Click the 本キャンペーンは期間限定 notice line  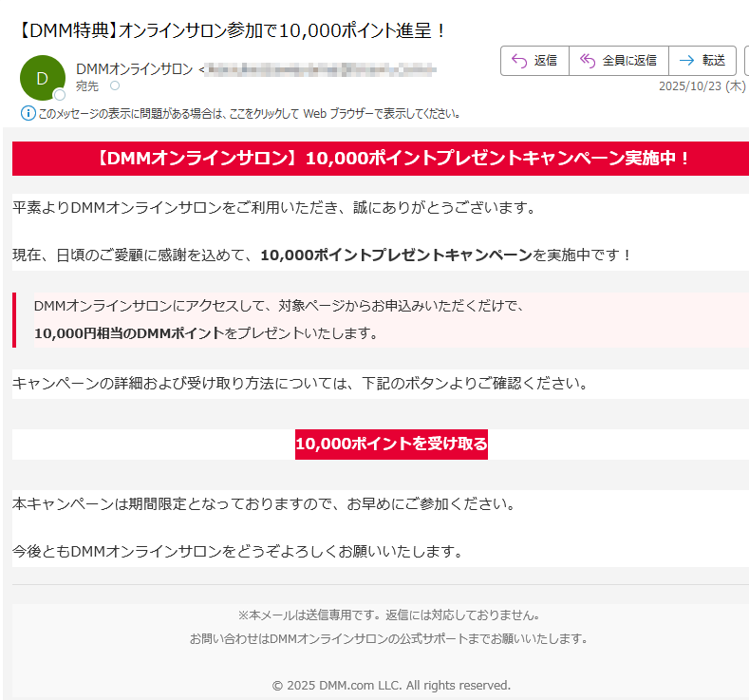tap(264, 504)
